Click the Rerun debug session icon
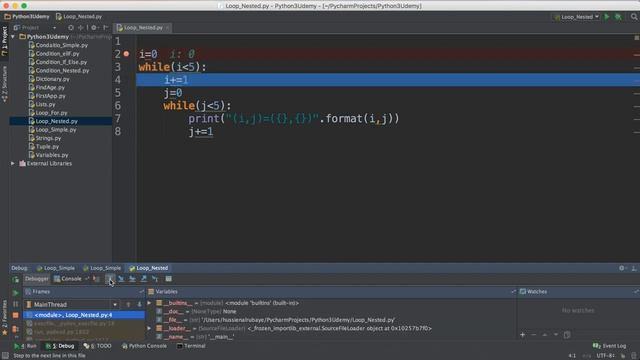The height and width of the screenshot is (360, 640). (16, 280)
